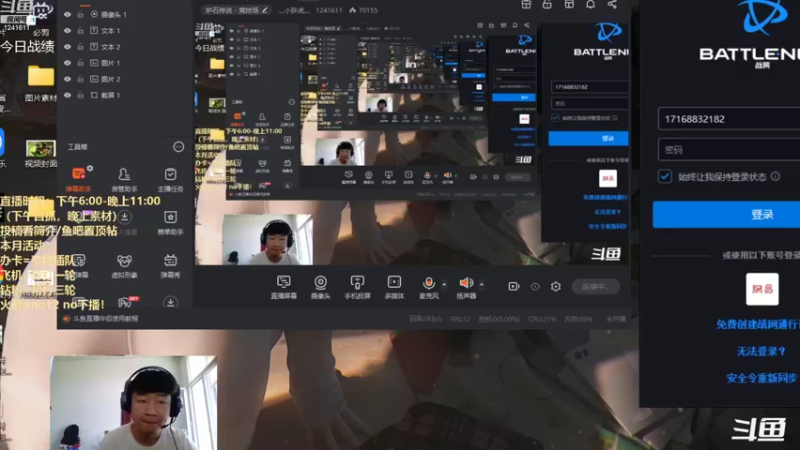This screenshot has width=800, height=450.
Task: Click lock icon in the top bar
Action: click(547, 5)
